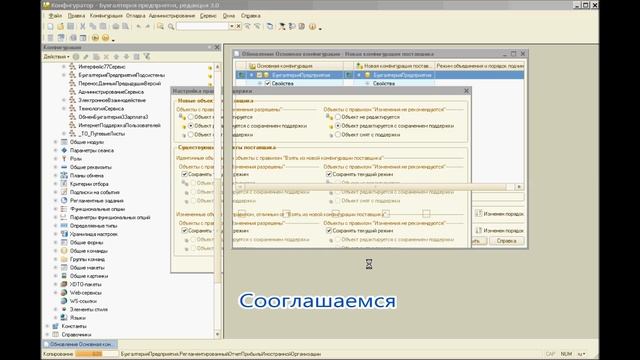Select 'Объект редактируется с сохранением поддержки' under 'Изменения не рекомендуются'
The height and width of the screenshot is (360, 640).
338,126
